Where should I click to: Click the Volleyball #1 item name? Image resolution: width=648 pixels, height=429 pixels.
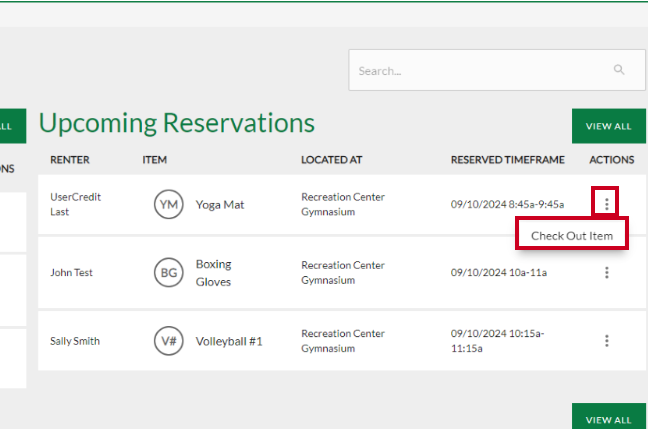pyautogui.click(x=229, y=341)
